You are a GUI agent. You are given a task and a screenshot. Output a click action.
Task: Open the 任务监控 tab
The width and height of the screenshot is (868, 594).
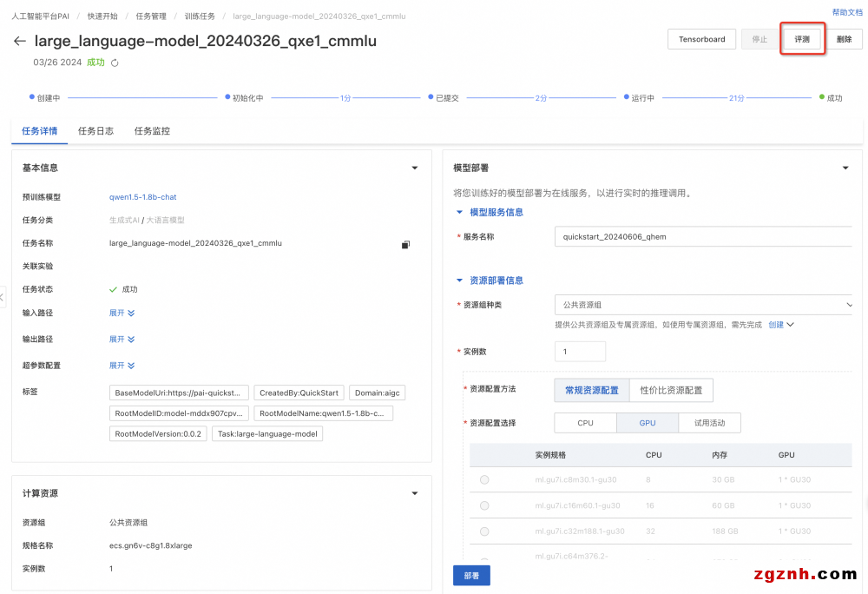tap(152, 131)
